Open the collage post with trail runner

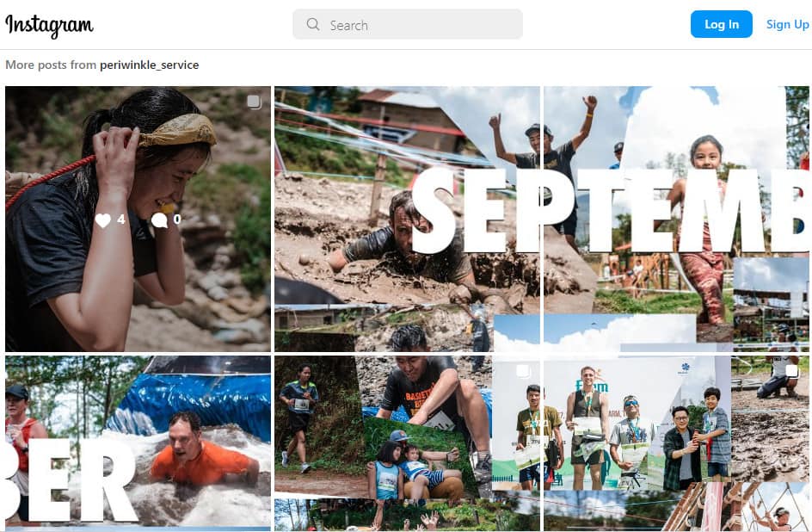click(407, 443)
